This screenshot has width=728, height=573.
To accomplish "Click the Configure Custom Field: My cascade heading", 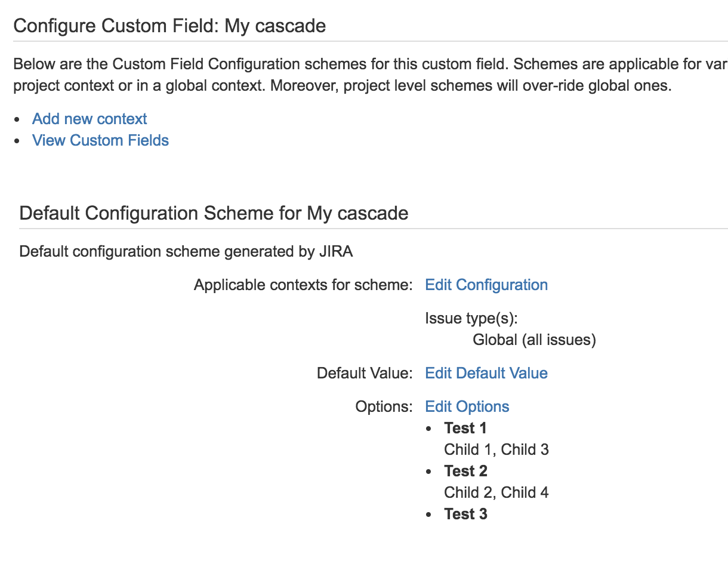I will click(169, 26).
